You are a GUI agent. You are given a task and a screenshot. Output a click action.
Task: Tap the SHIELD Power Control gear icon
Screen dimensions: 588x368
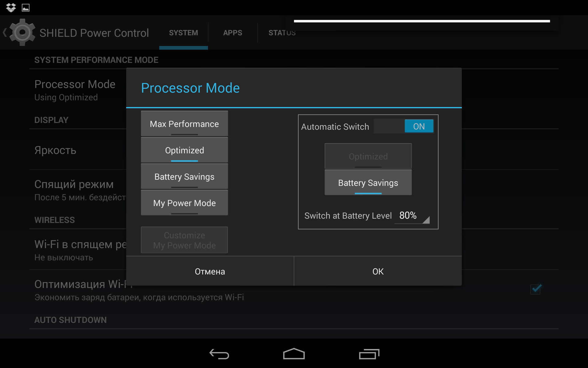pos(22,33)
